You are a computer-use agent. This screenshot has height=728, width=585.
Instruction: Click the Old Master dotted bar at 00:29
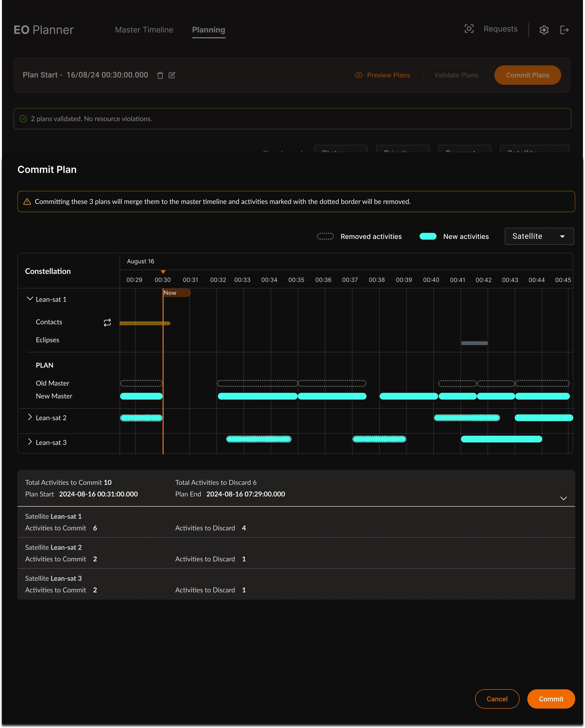coord(141,383)
